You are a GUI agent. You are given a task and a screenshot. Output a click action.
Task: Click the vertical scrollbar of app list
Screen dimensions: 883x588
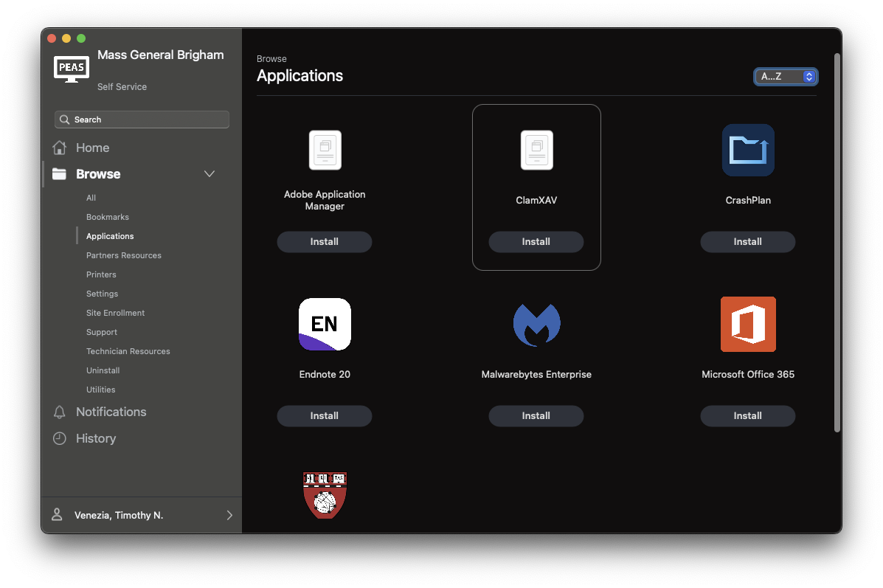[x=837, y=242]
